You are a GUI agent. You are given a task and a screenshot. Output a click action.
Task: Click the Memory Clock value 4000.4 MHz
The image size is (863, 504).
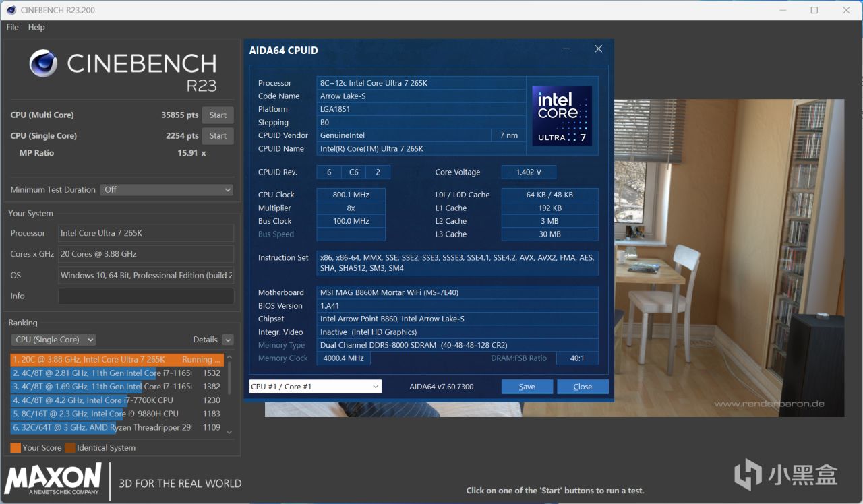coord(343,358)
